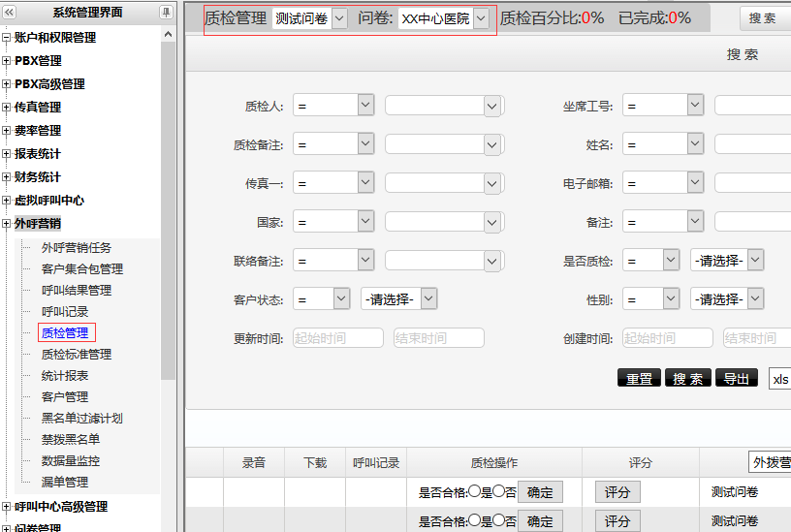Select 否 radio in first row

(x=498, y=491)
